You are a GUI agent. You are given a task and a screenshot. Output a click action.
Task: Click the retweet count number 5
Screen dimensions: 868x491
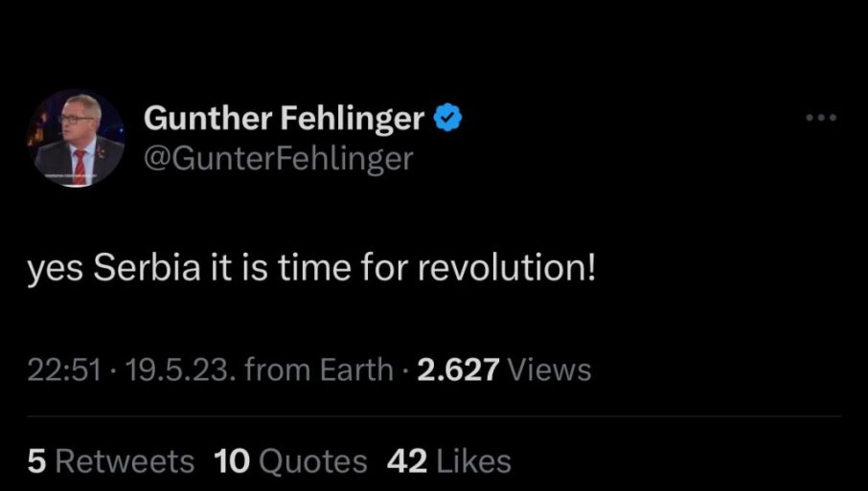36,461
